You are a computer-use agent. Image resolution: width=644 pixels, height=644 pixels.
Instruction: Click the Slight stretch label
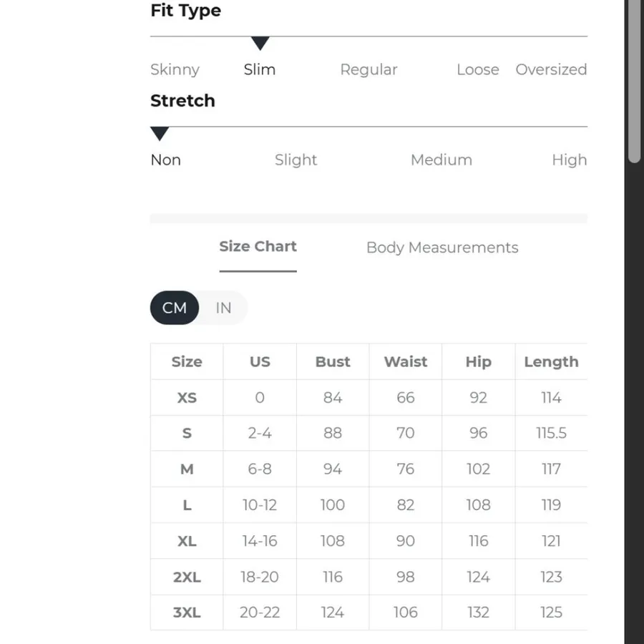tap(296, 160)
